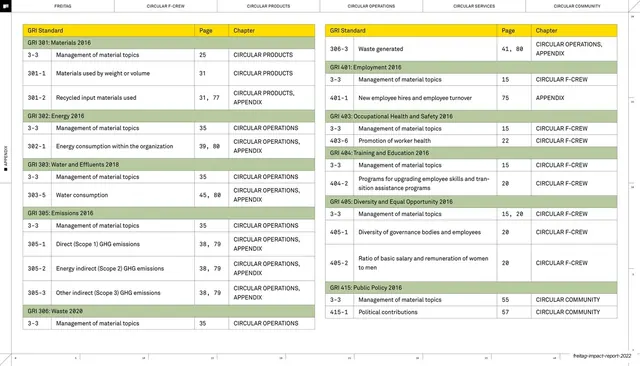Click the 'GRI 306: Waste 2020' header
The width and height of the screenshot is (640, 366).
[169, 311]
